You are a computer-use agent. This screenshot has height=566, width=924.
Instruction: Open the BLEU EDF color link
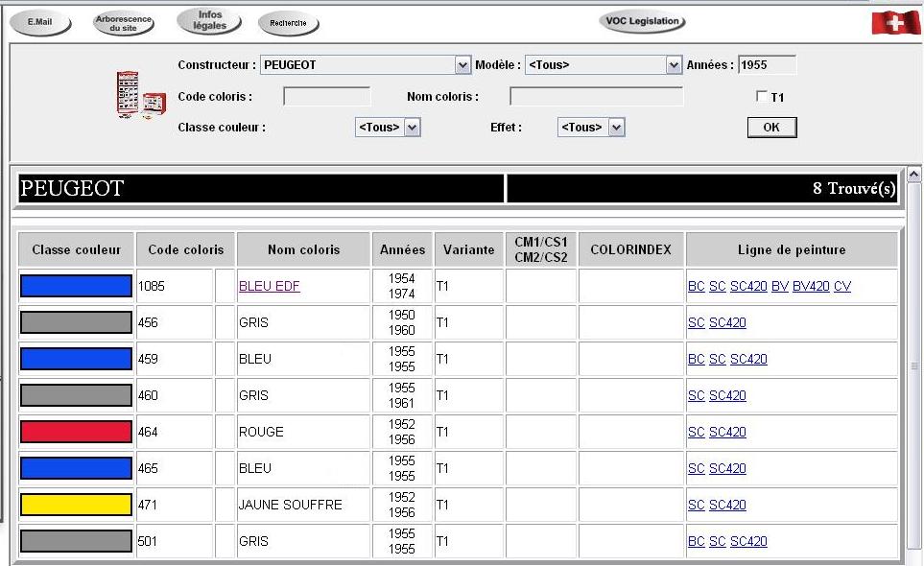tap(269, 286)
